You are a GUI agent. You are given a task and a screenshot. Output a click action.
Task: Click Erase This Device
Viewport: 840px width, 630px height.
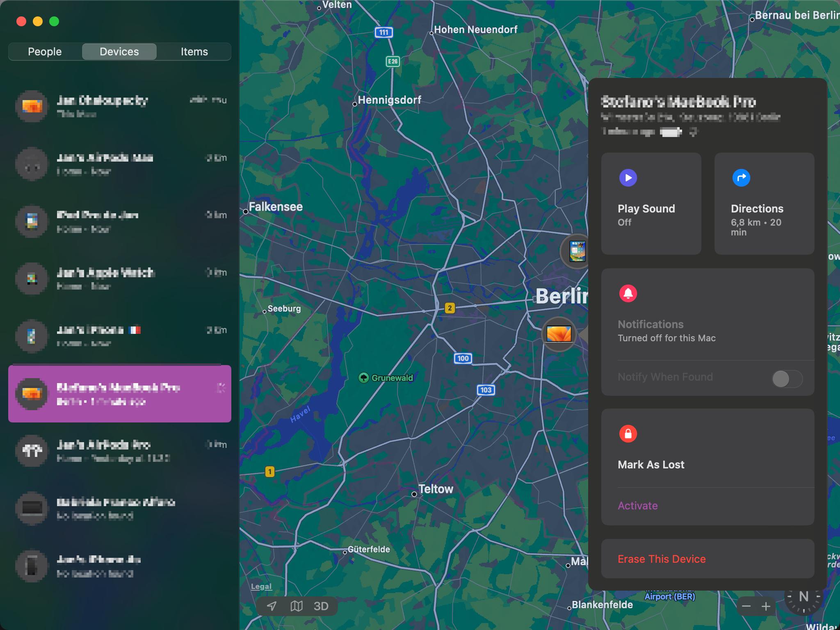[x=708, y=559]
